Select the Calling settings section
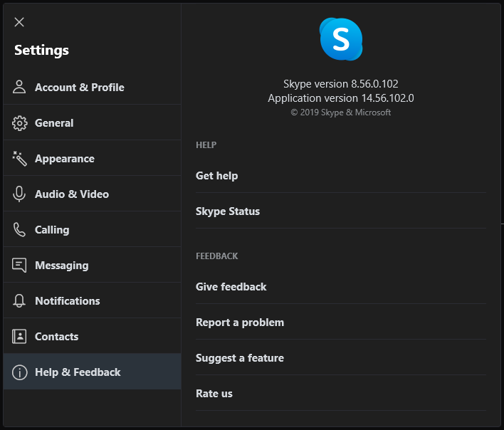 (93, 229)
